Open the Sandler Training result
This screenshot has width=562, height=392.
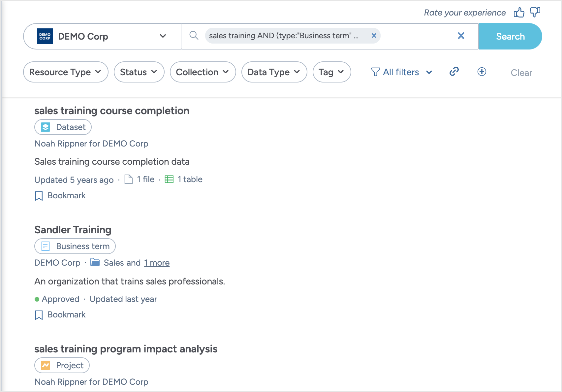pyautogui.click(x=73, y=230)
